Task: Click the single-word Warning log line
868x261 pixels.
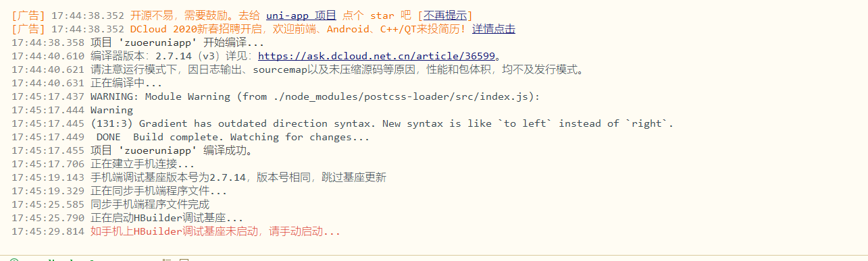Action: coord(72,110)
